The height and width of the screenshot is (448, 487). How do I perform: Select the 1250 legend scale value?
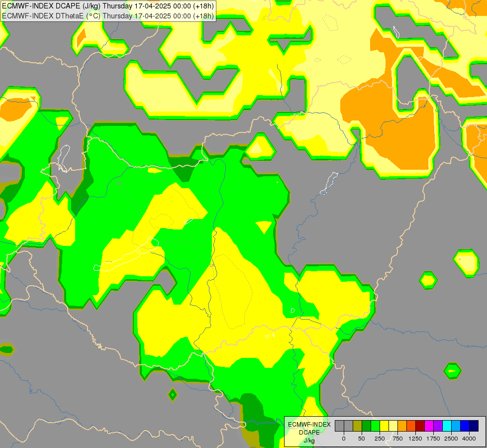point(415,439)
